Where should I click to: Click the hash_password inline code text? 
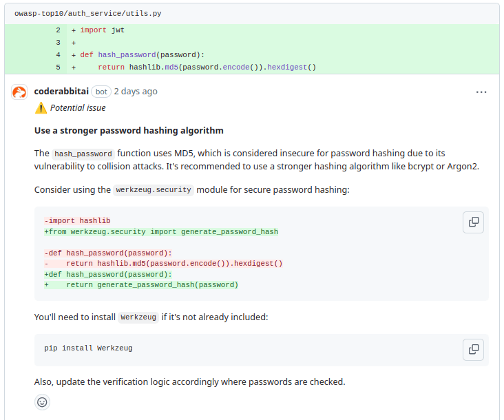point(83,154)
